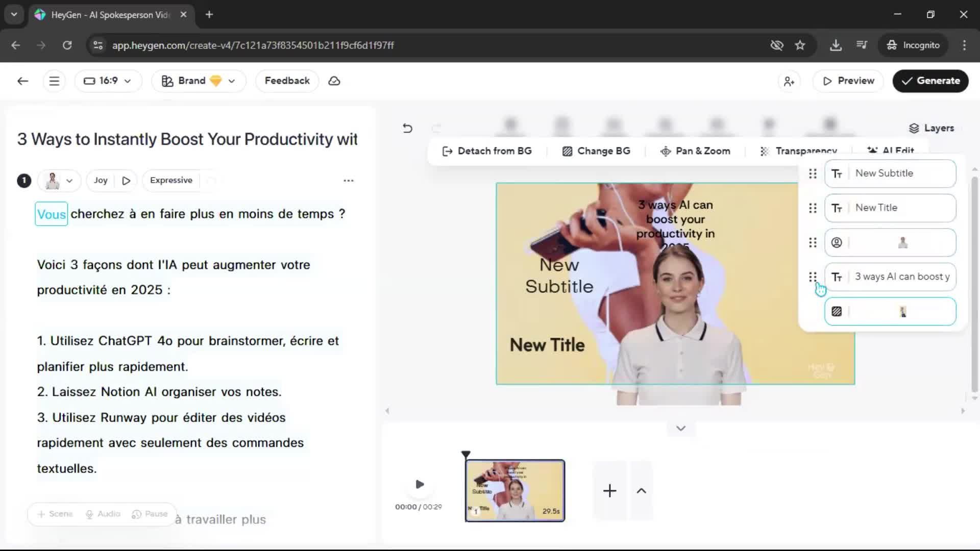Click the Preview button
The width and height of the screenshot is (980, 551).
[x=848, y=81]
